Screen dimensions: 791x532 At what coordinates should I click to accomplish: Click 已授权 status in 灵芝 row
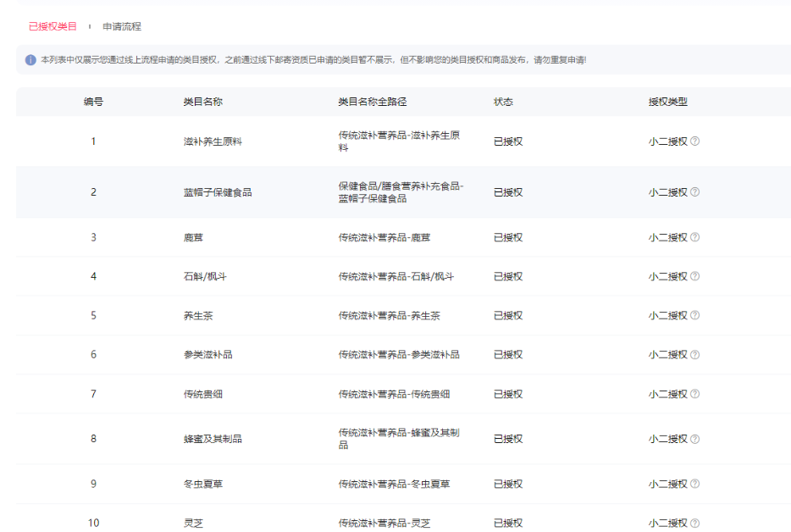tap(508, 523)
